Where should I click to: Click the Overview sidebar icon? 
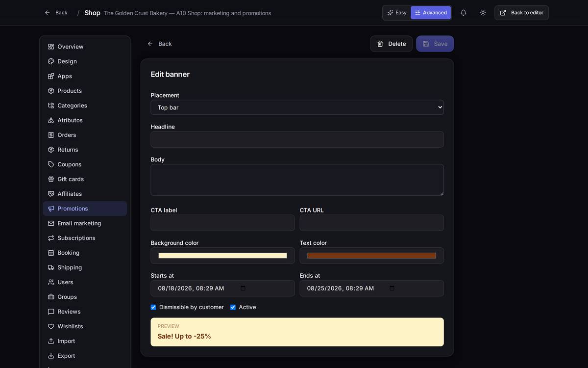(x=51, y=47)
